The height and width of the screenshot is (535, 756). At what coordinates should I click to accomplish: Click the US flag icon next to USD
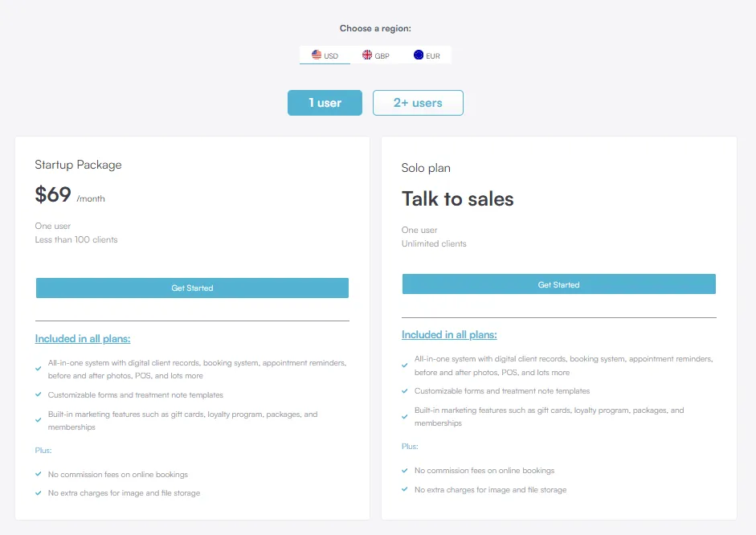317,55
